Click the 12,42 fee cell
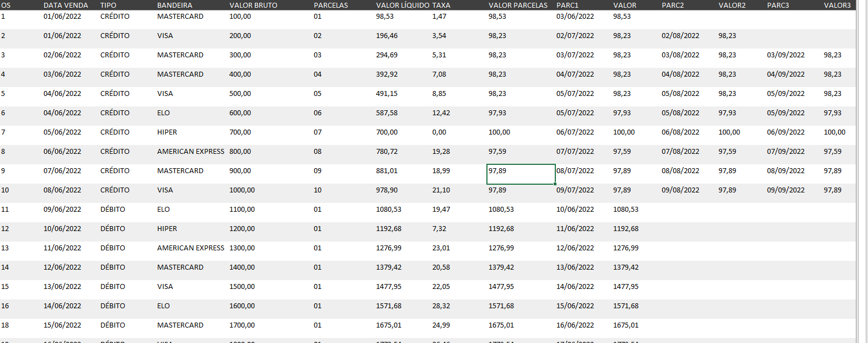The image size is (868, 343). (x=441, y=113)
